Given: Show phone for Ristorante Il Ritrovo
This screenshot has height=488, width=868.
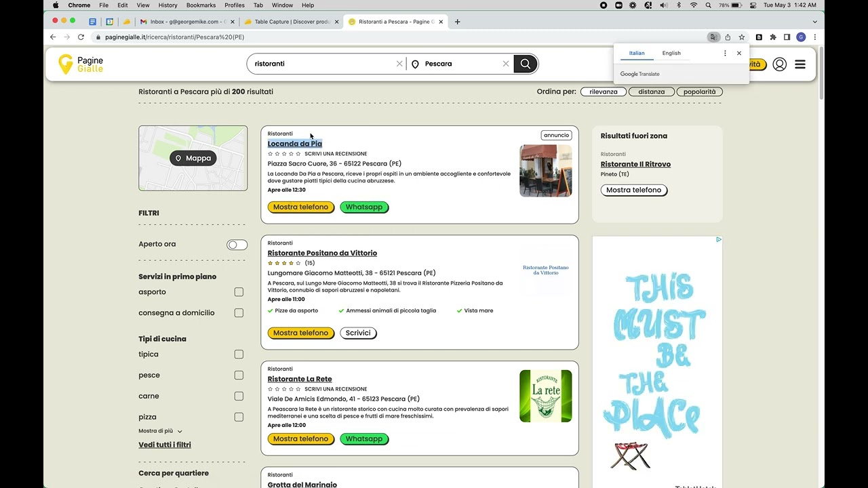Looking at the screenshot, I should pos(633,190).
